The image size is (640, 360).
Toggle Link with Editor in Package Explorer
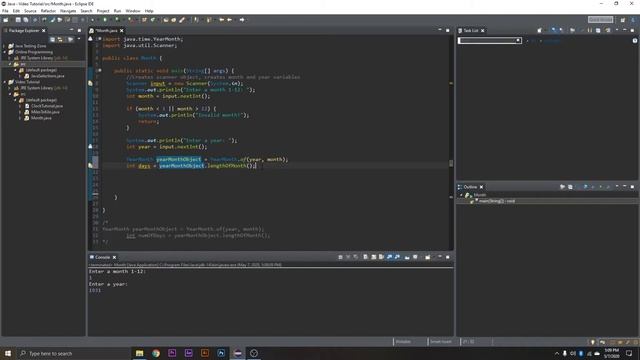click(60, 39)
